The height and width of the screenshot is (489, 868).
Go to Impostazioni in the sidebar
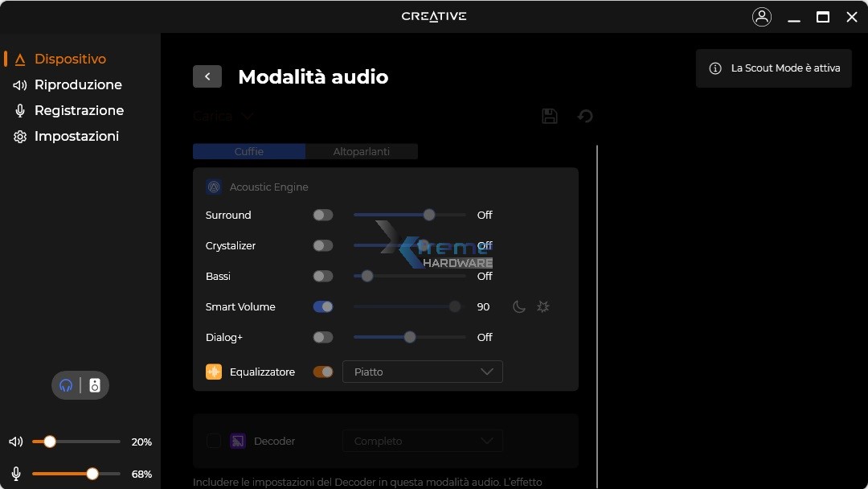[76, 136]
